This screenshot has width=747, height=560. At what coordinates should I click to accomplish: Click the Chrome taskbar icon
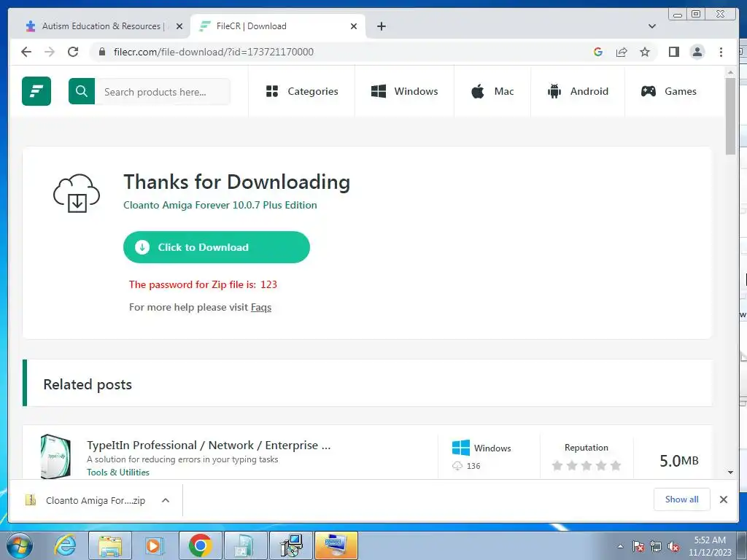coord(200,545)
